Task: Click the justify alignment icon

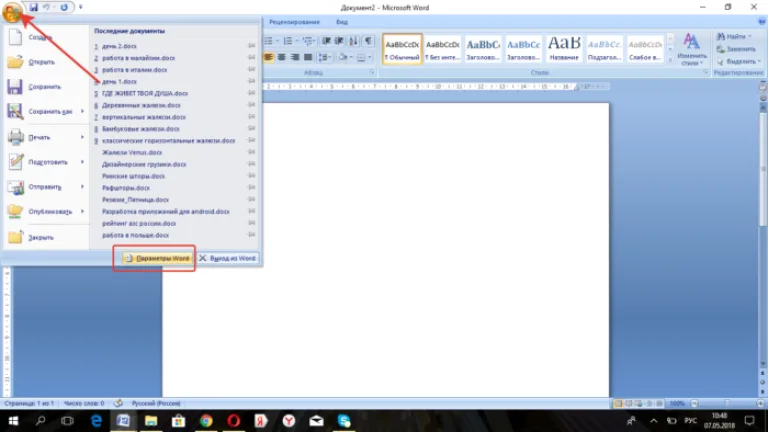Action: click(308, 57)
